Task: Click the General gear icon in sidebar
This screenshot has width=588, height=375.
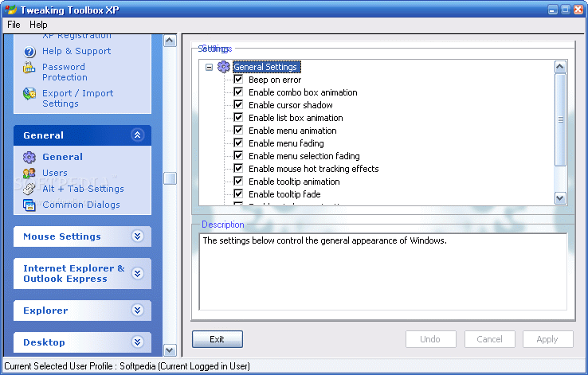Action: click(29, 158)
